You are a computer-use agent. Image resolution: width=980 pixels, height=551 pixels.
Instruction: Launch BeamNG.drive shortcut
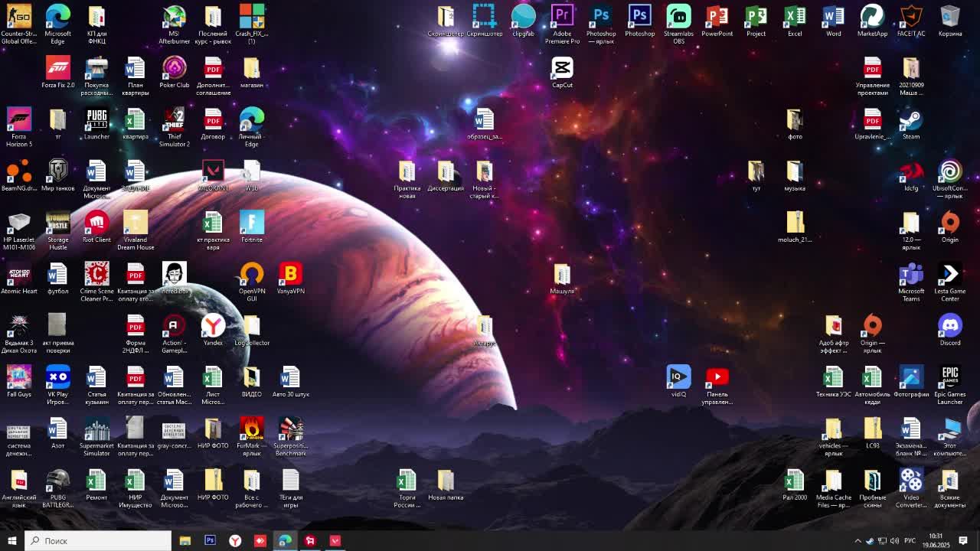click(19, 175)
